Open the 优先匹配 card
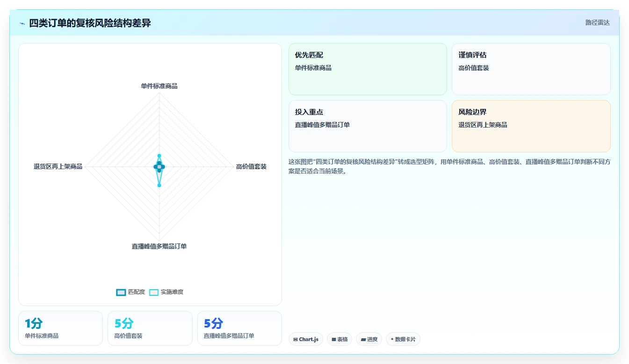The height and width of the screenshot is (364, 629). point(368,69)
